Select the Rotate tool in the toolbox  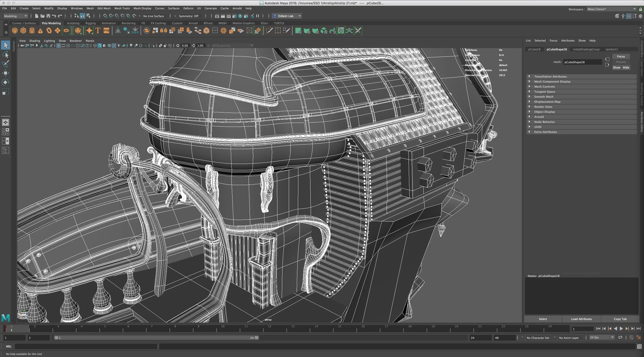click(5, 82)
